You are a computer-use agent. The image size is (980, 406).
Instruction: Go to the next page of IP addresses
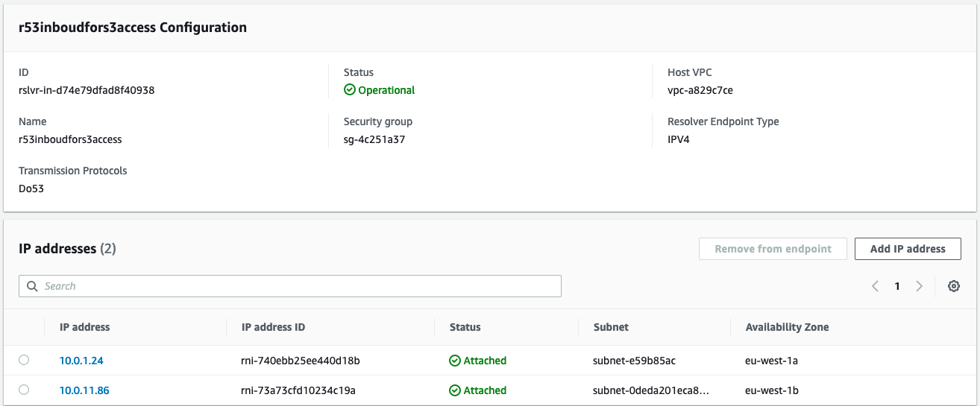(919, 286)
